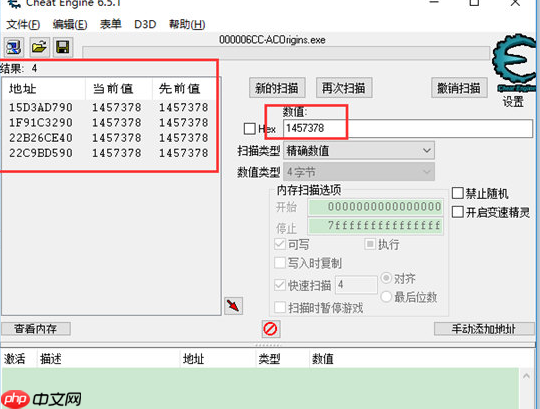Click the 设置 label
540x409 pixels.
[x=513, y=102]
